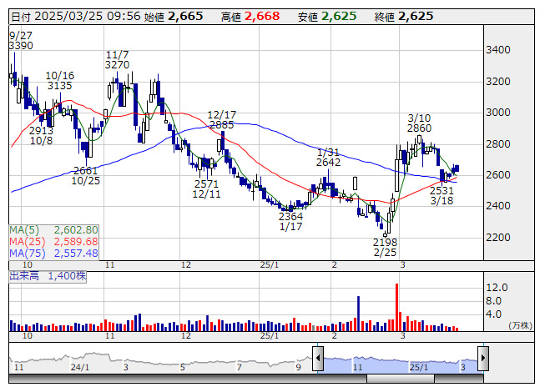Click the 出来高 1,400株 volume label

coord(48,276)
